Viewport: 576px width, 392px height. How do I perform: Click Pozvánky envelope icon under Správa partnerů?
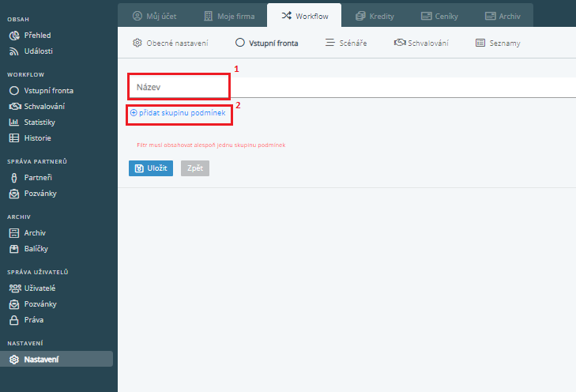(14, 194)
